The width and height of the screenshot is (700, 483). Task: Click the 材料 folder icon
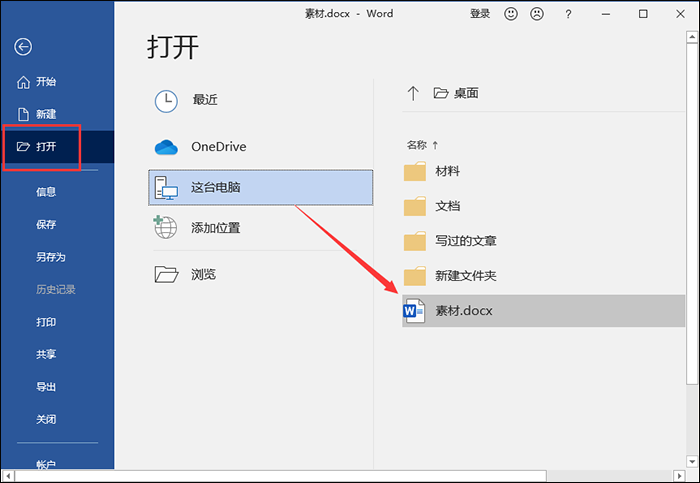tap(415, 171)
